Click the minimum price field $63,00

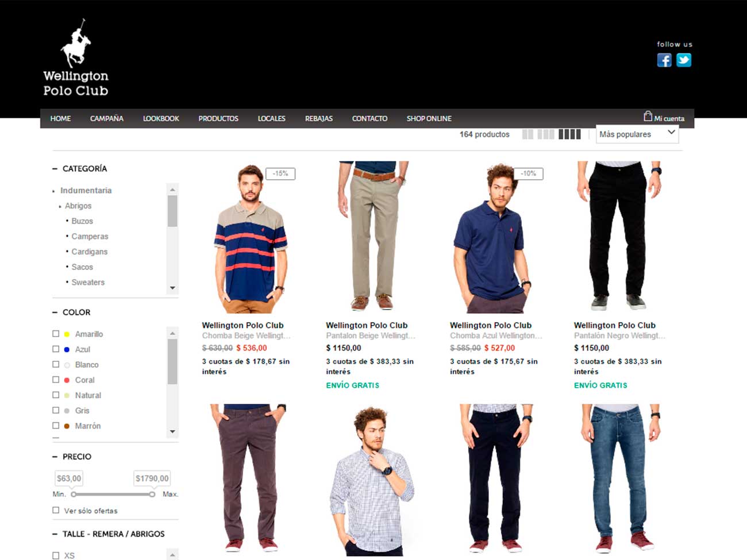69,478
